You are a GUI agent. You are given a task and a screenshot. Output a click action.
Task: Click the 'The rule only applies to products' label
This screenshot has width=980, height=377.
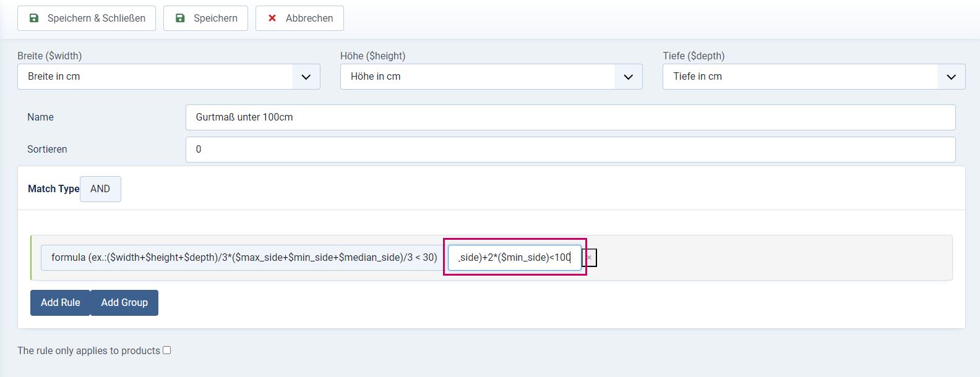click(x=88, y=350)
